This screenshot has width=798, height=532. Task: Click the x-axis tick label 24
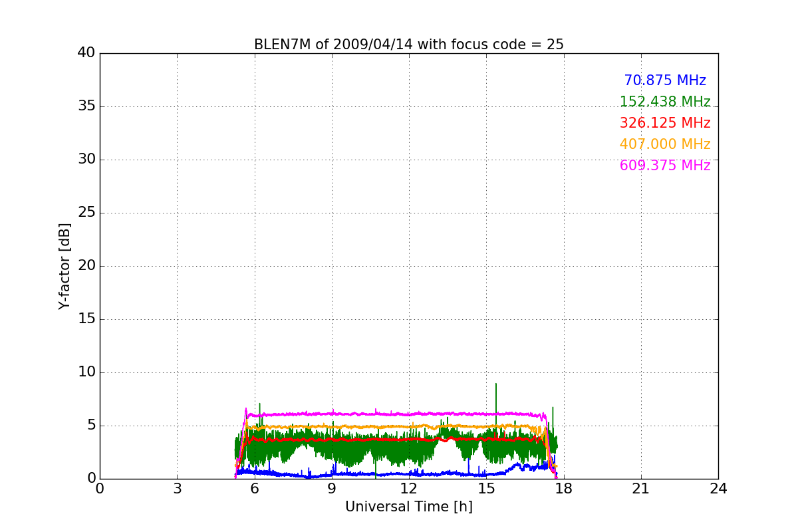tap(718, 489)
